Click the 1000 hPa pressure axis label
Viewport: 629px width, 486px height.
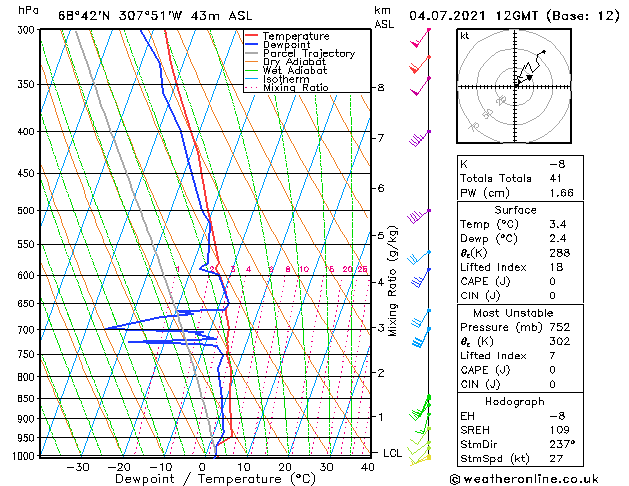point(24,456)
